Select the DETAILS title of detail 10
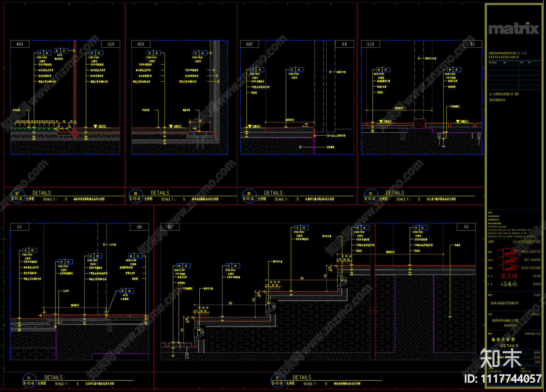Screen dimensions: 546x392 tap(395, 193)
